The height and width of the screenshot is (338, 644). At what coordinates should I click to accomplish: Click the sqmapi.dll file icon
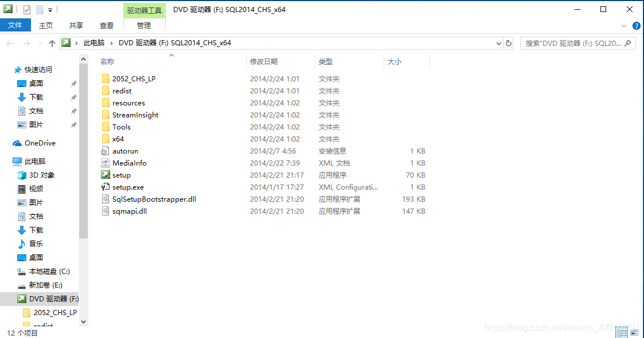(106, 211)
